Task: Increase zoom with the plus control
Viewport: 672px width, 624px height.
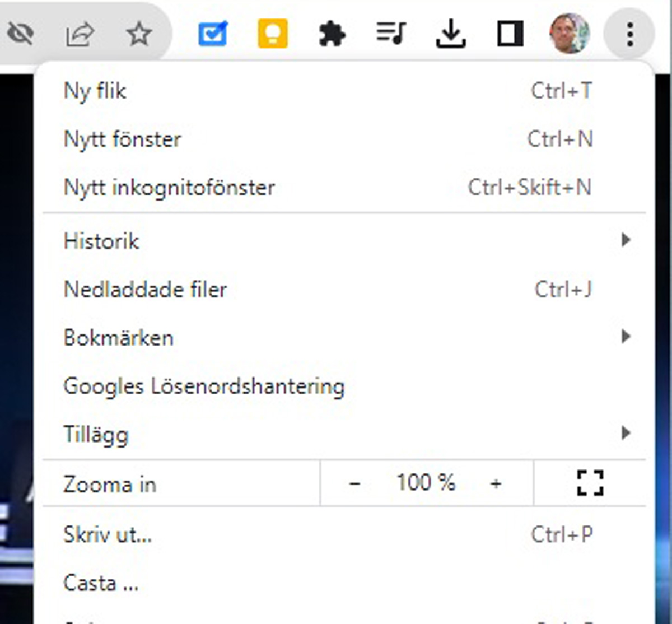Action: point(496,482)
